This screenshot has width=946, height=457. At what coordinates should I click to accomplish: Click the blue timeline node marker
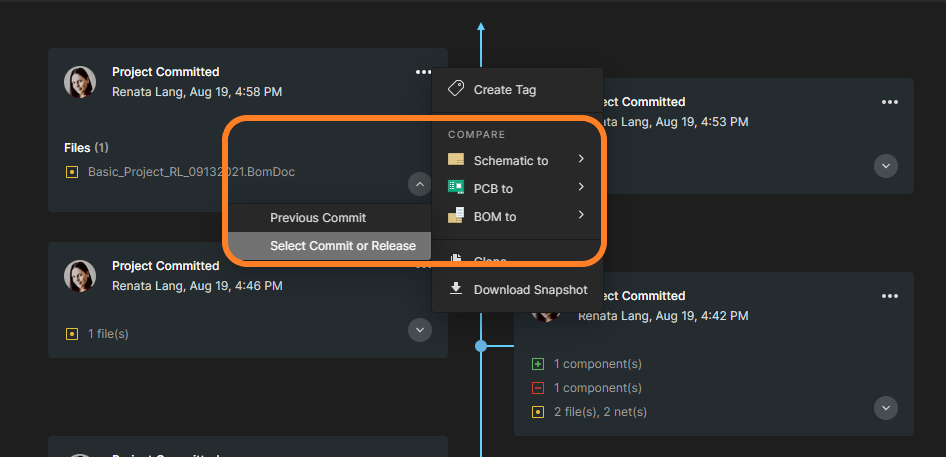point(481,346)
